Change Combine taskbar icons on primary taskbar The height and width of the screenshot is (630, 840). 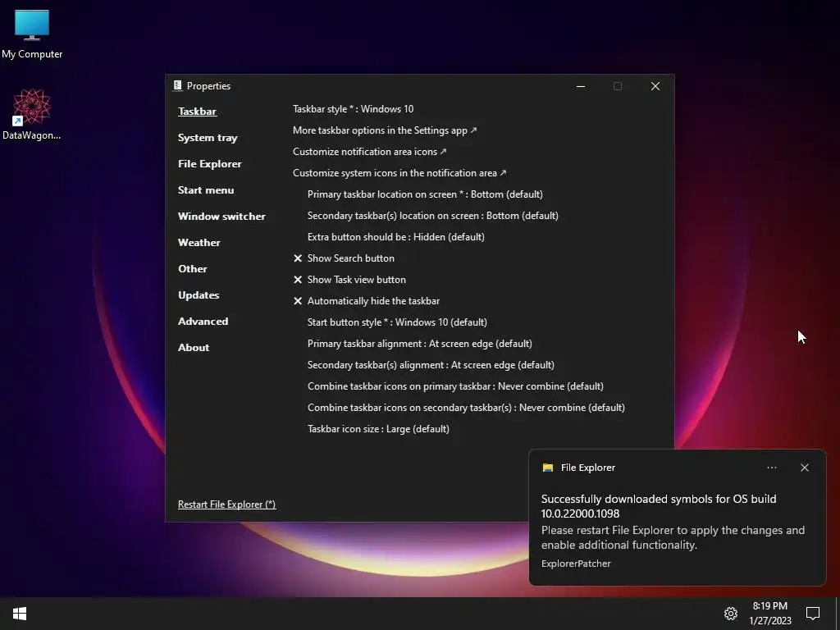455,386
